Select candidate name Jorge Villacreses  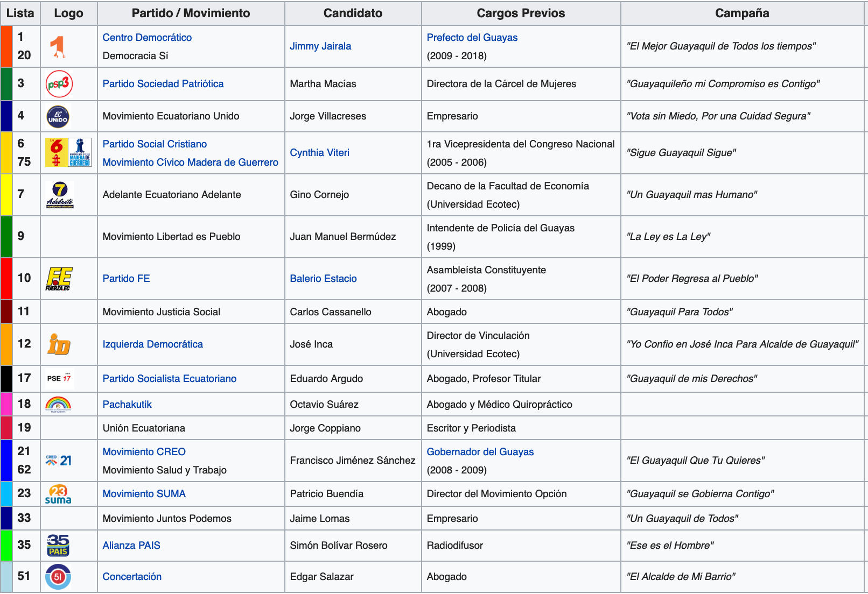pos(328,116)
